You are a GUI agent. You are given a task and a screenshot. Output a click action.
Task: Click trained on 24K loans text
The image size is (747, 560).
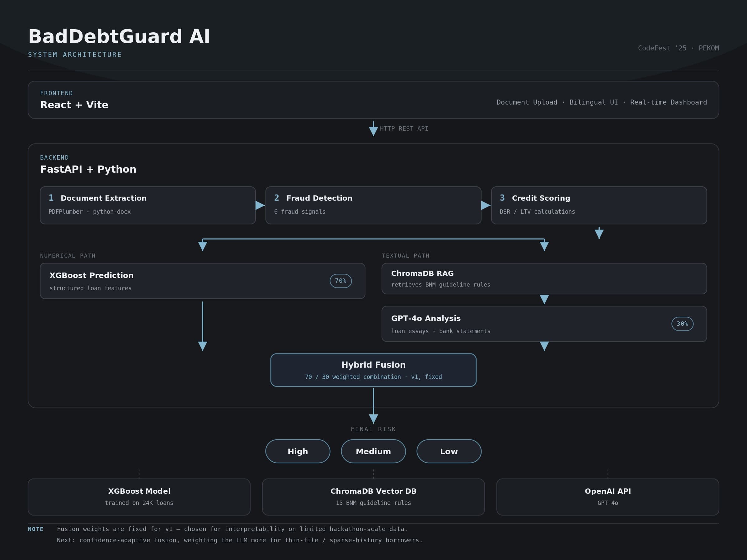[139, 503]
